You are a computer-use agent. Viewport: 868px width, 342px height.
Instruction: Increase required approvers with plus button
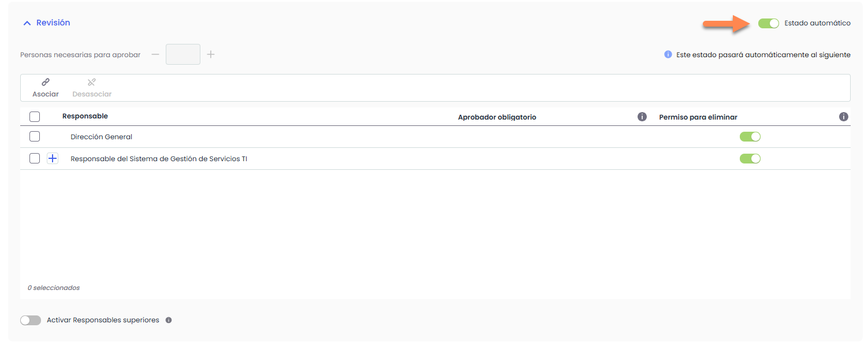tap(211, 54)
